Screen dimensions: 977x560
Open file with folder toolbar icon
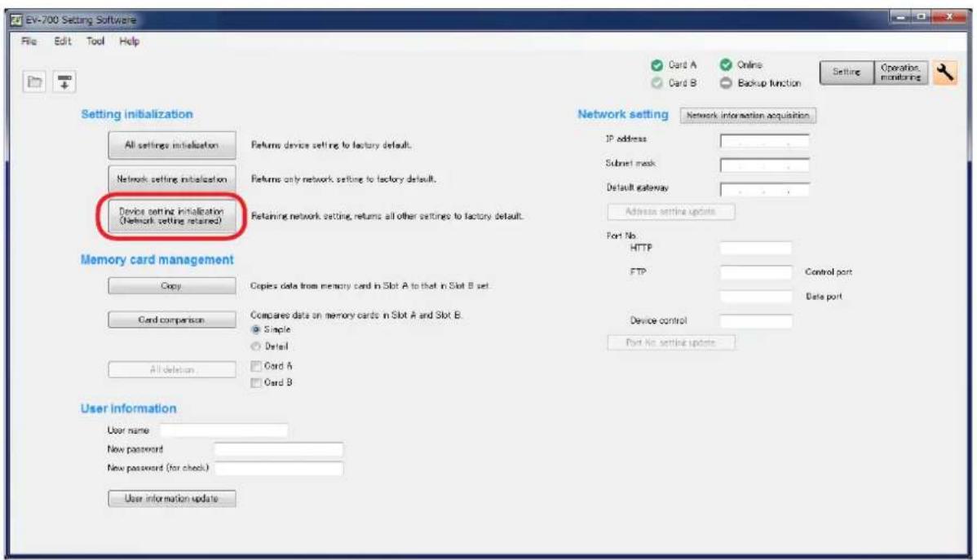coord(34,82)
